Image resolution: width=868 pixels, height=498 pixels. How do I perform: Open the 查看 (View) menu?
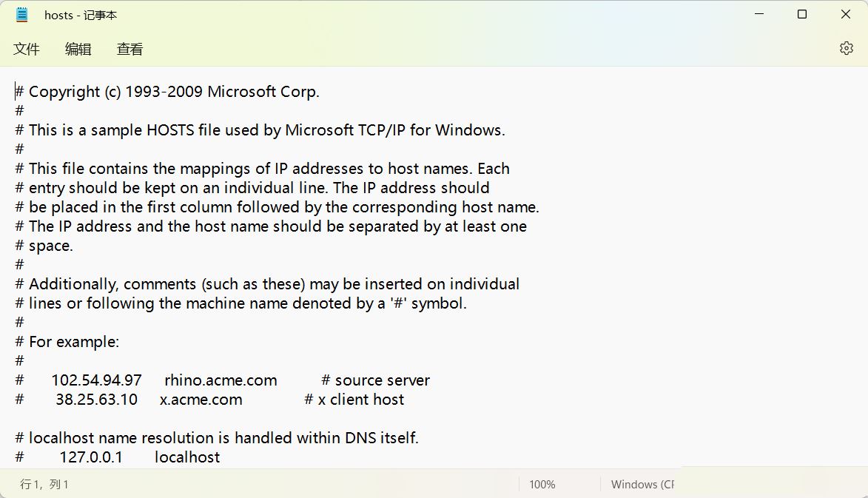tap(129, 49)
